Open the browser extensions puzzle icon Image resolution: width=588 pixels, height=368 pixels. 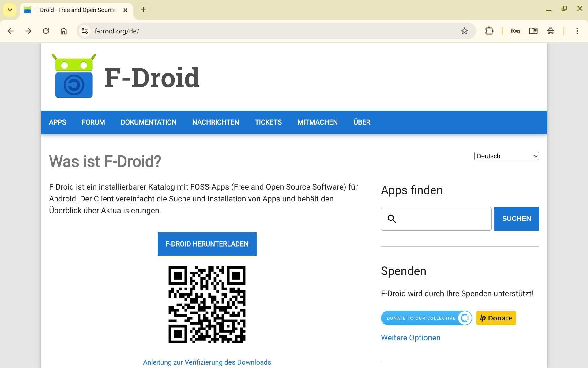click(x=489, y=31)
